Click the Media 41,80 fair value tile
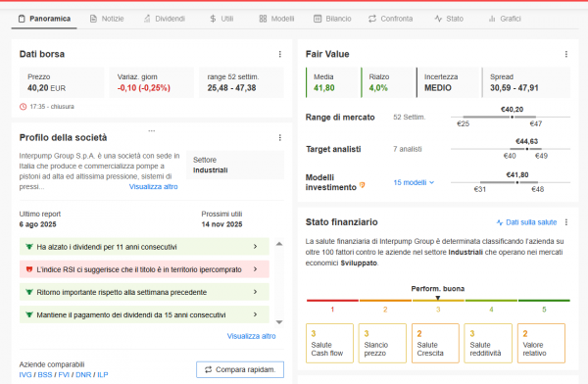Screen dimensions: 588x384 pos(332,82)
